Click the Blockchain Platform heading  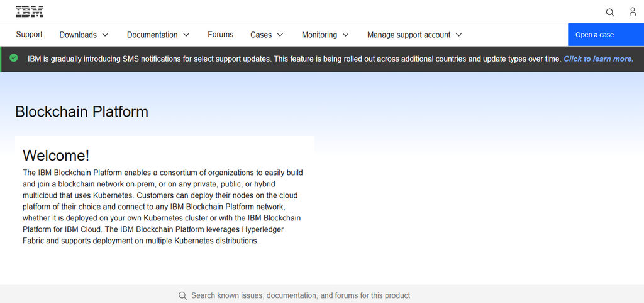[82, 112]
